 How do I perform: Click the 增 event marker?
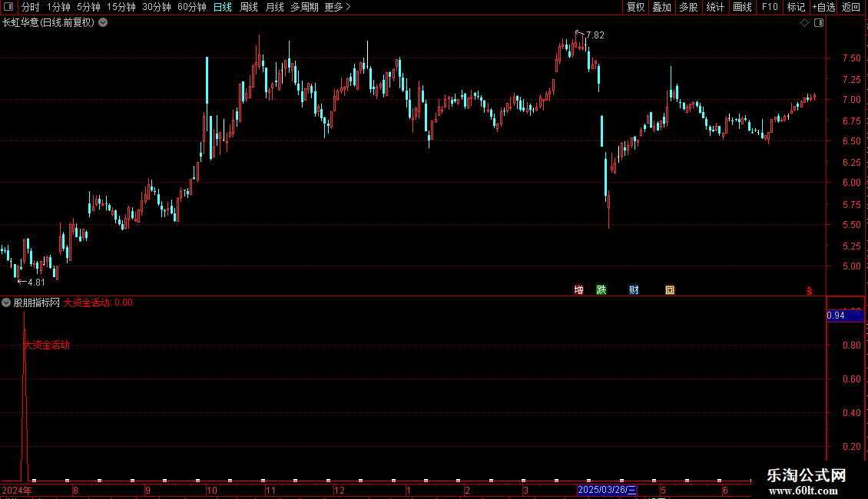tap(578, 290)
